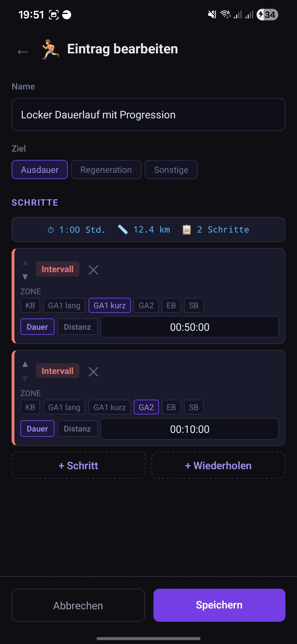Click the stopwatch icon in the summary bar
Viewport: 297px width, 644px height.
(51, 229)
